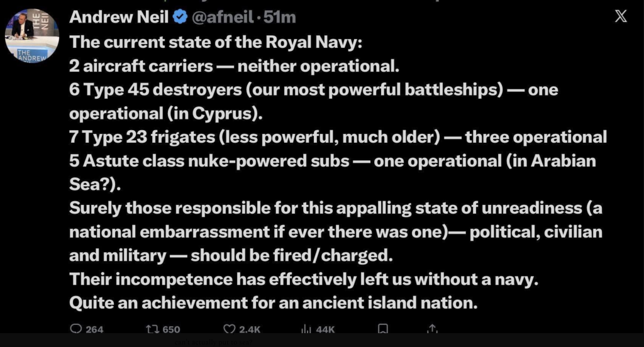Click the Andrew Neil display name
Screen dimensions: 644x347
pos(119,17)
